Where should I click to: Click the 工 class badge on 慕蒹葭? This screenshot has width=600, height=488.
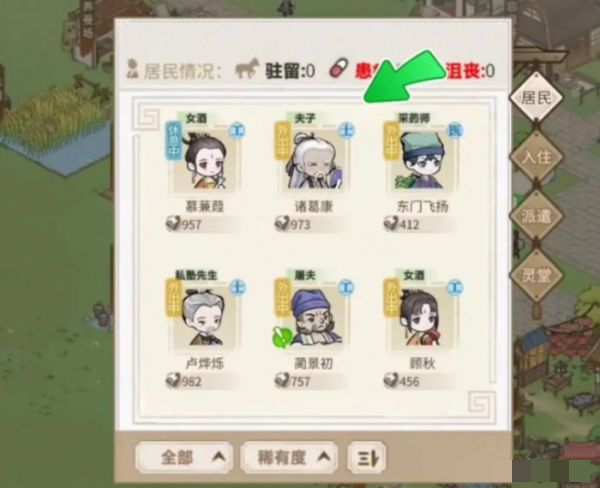[238, 131]
